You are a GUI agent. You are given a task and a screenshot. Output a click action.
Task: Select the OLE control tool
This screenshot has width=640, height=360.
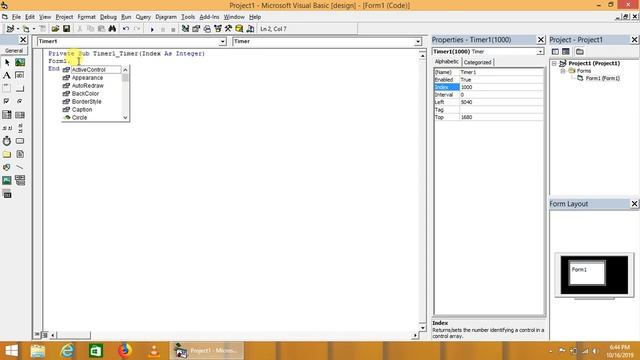tap(7, 194)
